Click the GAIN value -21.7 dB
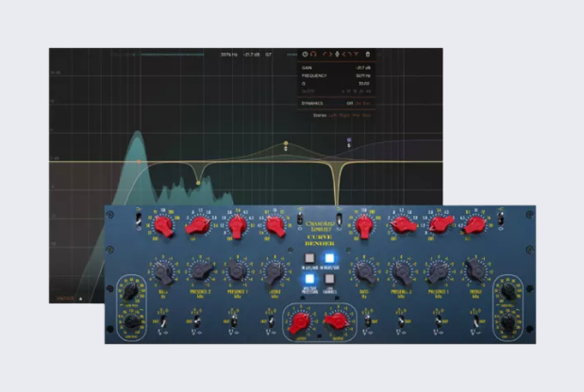Screen dimensions: 584x392 coord(363,68)
